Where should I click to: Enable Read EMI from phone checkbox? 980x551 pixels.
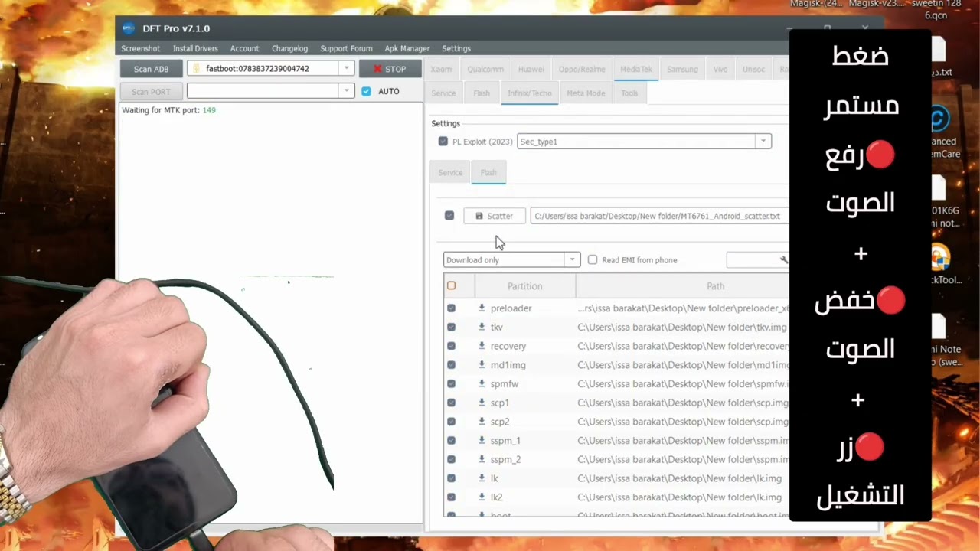(x=593, y=260)
